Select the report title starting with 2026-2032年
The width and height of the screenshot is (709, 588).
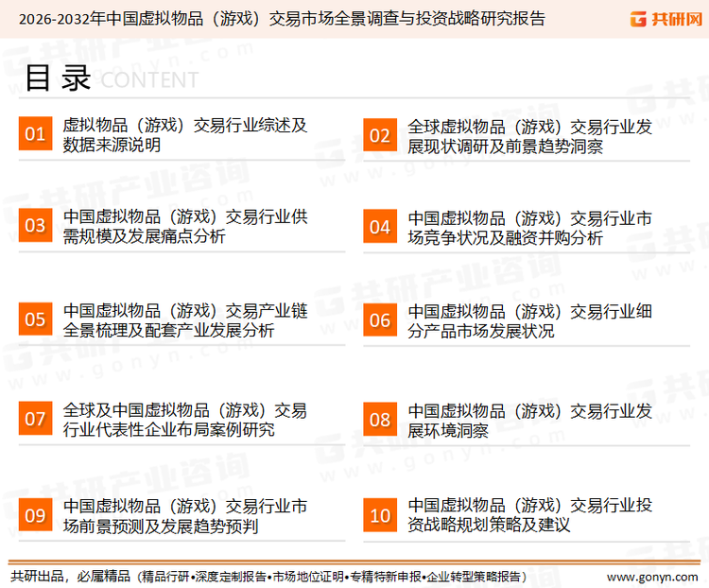coord(282,19)
